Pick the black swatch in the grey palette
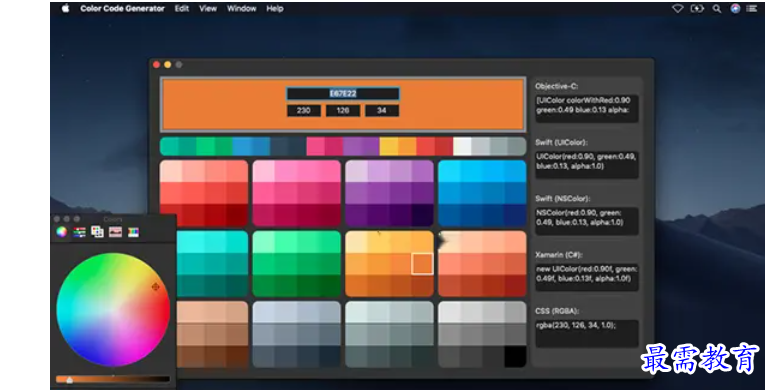Screen dimensions: 765x390 (x=515, y=357)
